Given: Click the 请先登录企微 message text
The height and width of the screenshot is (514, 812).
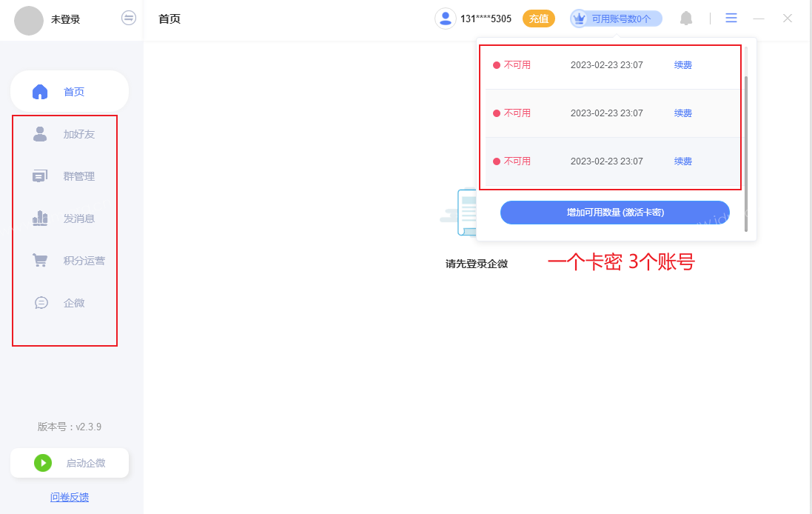Looking at the screenshot, I should click(x=477, y=264).
